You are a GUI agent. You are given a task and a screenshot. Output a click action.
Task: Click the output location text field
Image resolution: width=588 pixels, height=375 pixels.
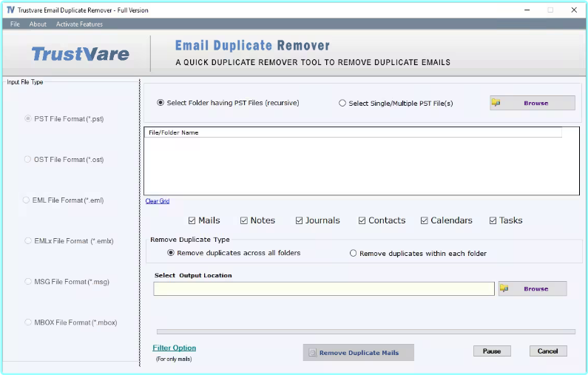[324, 288]
